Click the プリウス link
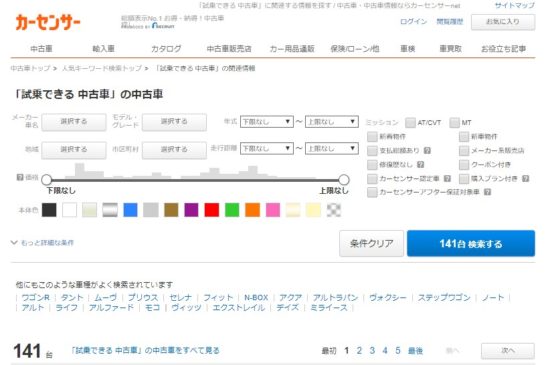This screenshot has height=365, width=550. click(143, 297)
